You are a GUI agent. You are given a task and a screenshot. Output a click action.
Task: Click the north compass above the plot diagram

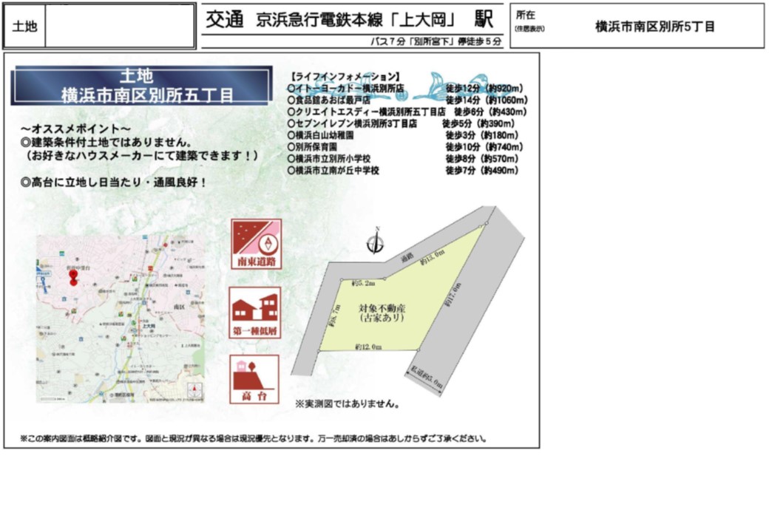(376, 242)
